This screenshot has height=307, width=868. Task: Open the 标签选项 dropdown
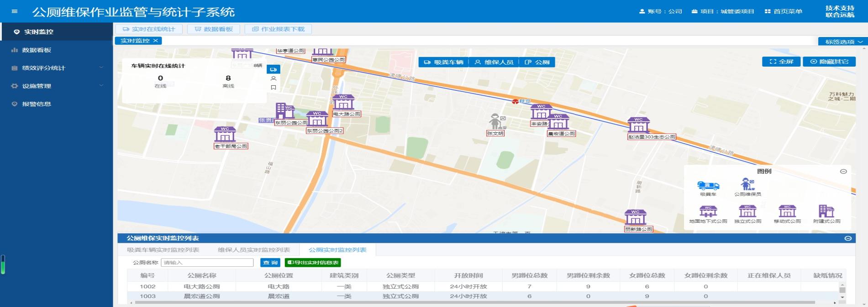pyautogui.click(x=843, y=42)
